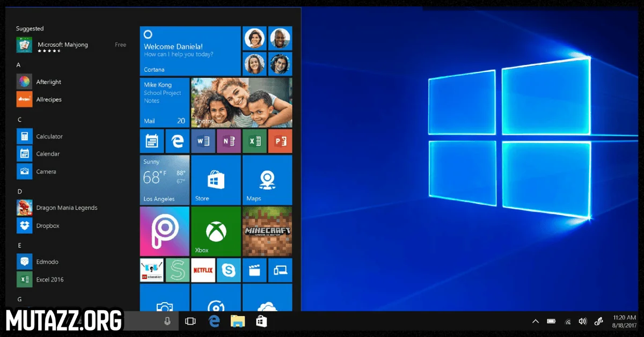Viewport: 644px width, 337px height.
Task: Open the Minecraft tile
Action: [267, 231]
